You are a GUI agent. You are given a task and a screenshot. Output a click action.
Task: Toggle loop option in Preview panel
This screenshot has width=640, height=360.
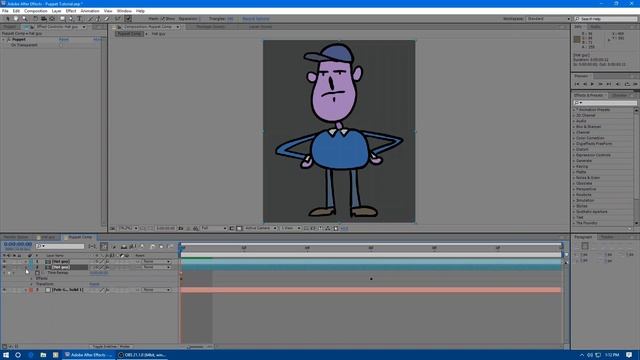click(x=627, y=84)
